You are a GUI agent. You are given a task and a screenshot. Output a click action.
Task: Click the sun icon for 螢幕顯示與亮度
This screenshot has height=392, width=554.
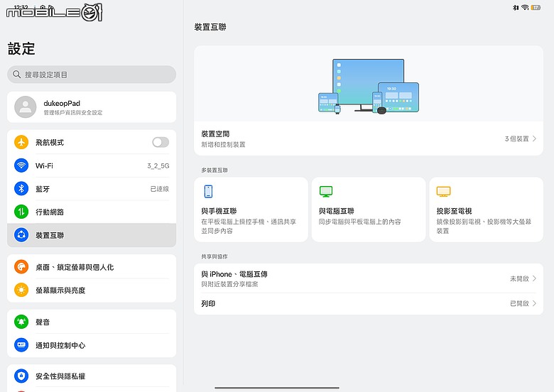(21, 290)
